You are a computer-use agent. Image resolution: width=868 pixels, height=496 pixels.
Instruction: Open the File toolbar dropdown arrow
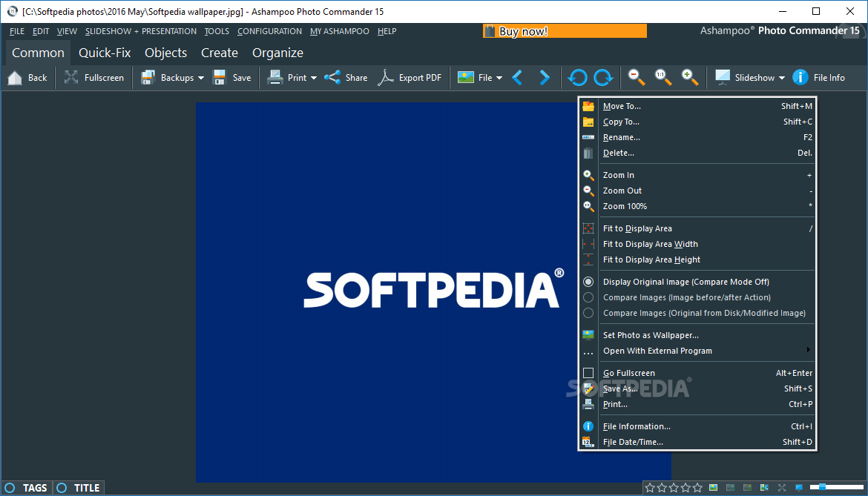pyautogui.click(x=499, y=78)
